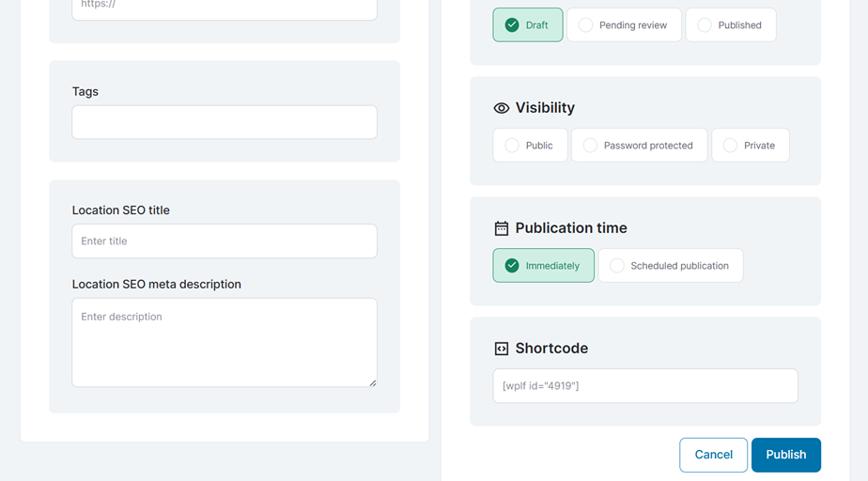The width and height of the screenshot is (868, 481).
Task: Focus the Tags input field
Action: pyautogui.click(x=225, y=122)
